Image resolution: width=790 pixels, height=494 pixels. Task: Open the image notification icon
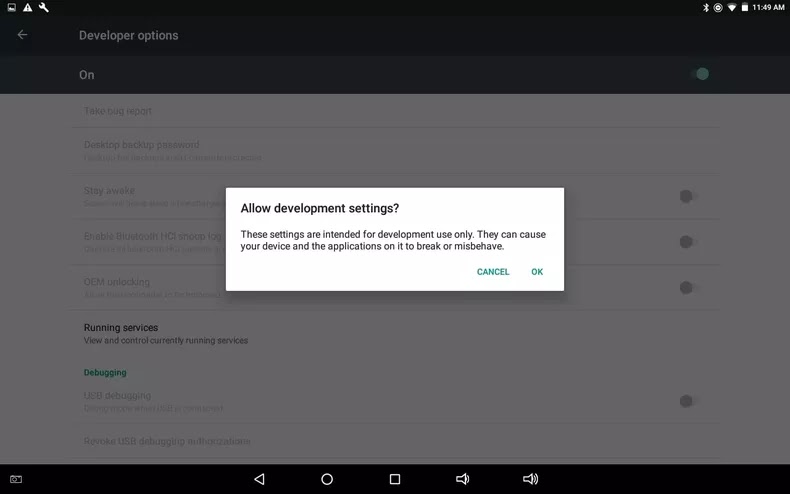pyautogui.click(x=12, y=8)
